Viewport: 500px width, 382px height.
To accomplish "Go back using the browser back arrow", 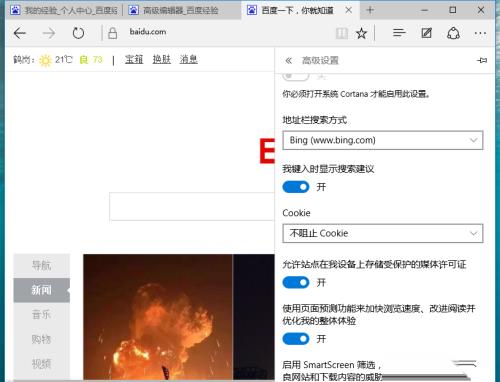I will point(20,33).
